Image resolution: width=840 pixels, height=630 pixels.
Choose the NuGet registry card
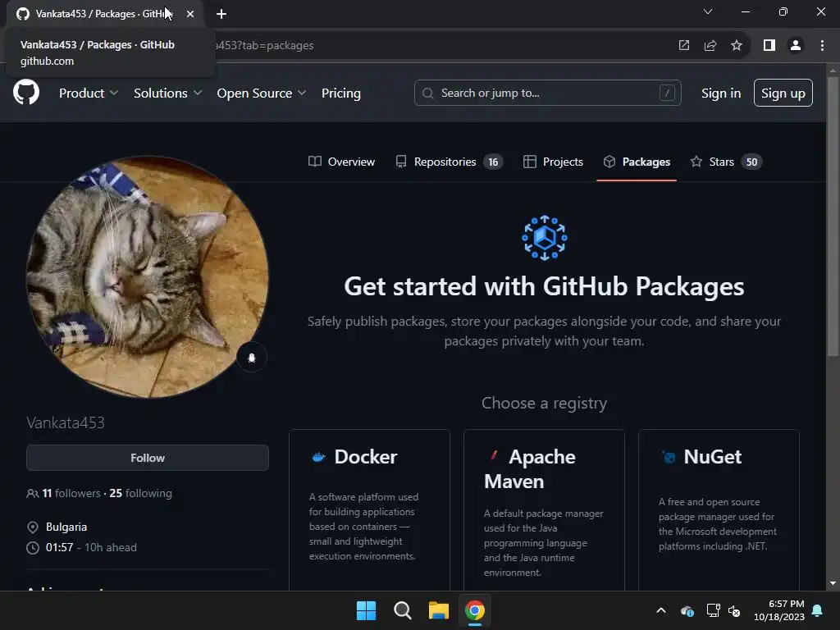click(x=719, y=509)
